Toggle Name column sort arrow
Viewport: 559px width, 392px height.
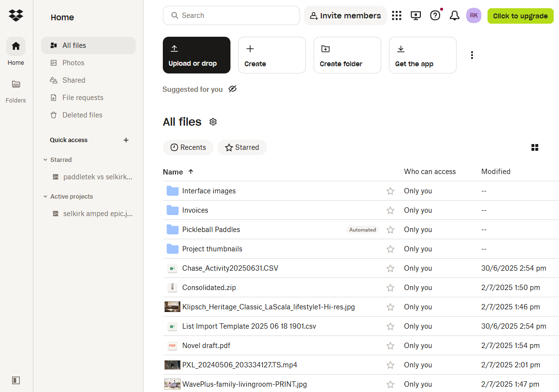click(x=191, y=172)
